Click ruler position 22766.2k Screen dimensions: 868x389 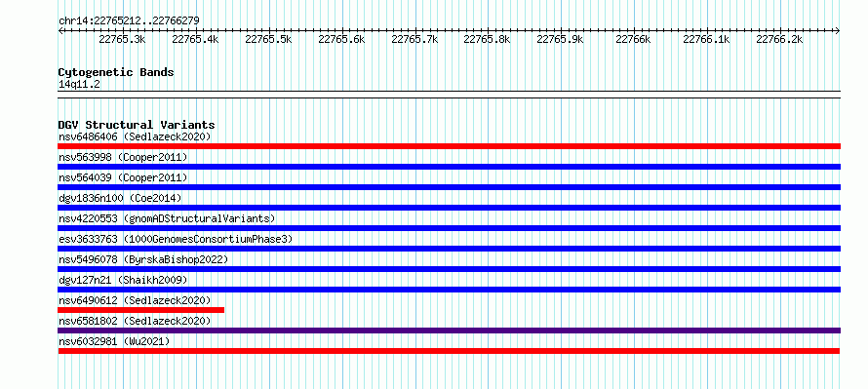click(779, 39)
